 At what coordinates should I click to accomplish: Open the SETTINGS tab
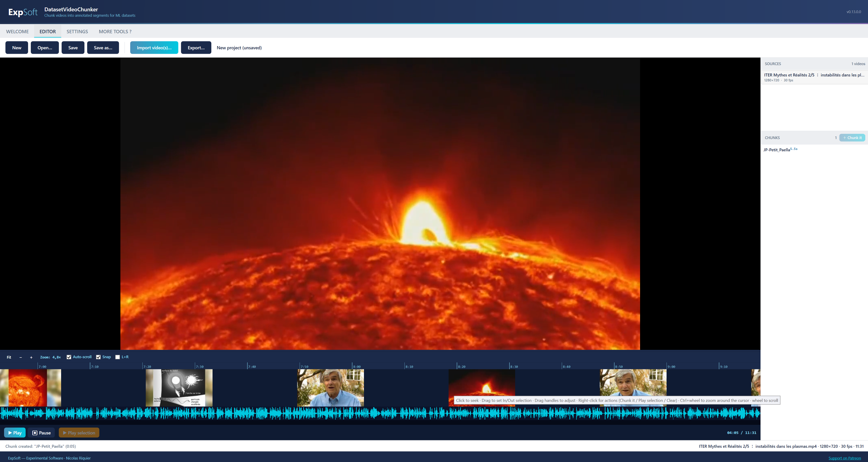point(77,31)
